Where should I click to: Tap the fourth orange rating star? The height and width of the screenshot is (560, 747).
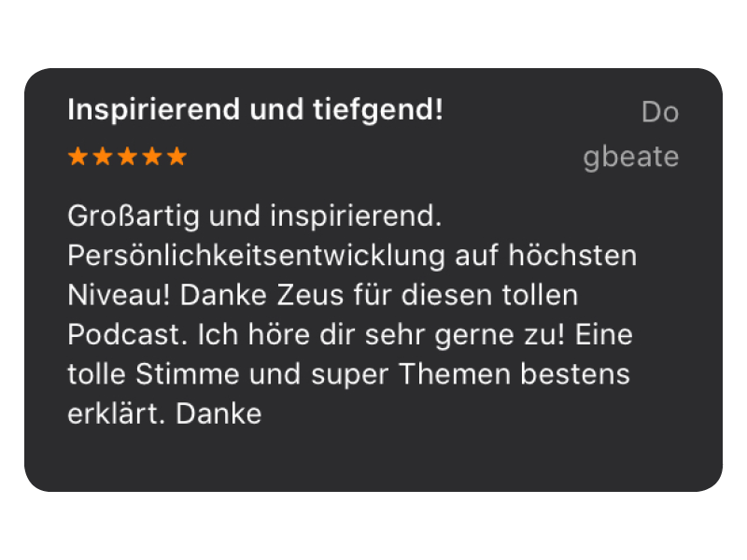152,156
